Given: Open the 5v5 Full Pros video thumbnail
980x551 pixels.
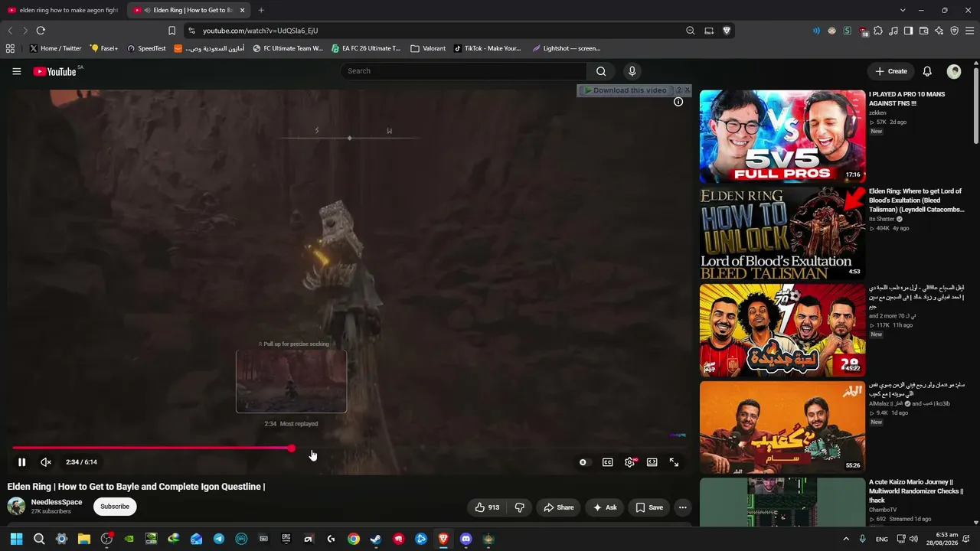Looking at the screenshot, I should point(782,137).
